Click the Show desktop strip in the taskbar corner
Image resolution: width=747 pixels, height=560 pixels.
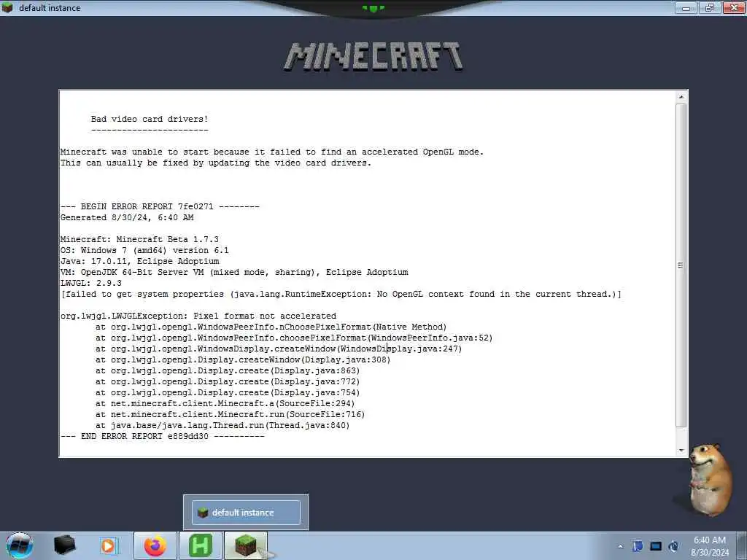point(741,545)
